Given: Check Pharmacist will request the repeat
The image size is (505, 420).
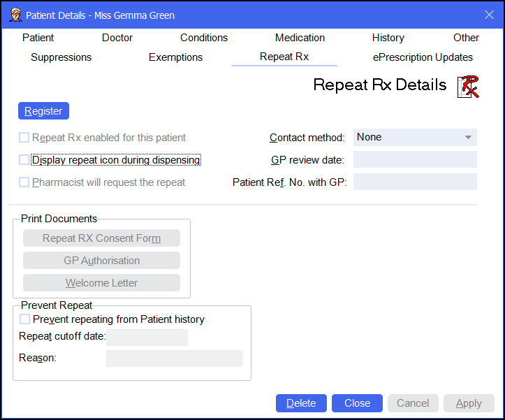Looking at the screenshot, I should pos(24,182).
